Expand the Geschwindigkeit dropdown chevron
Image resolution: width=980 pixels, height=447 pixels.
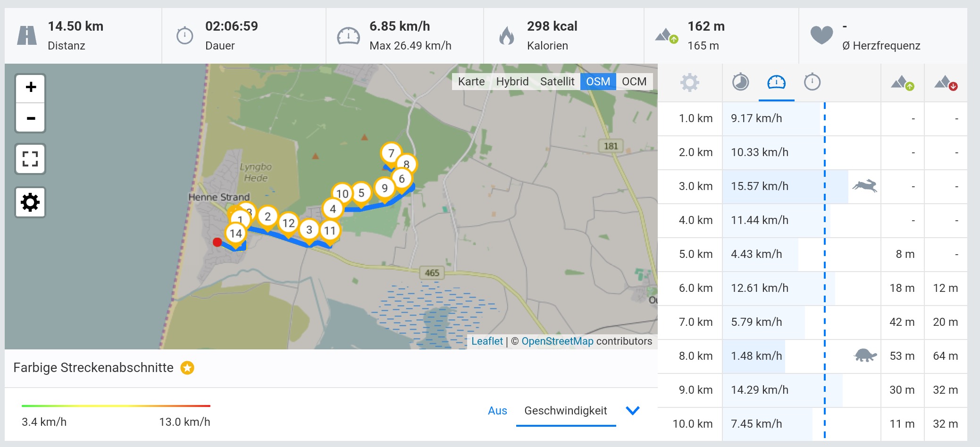click(632, 411)
